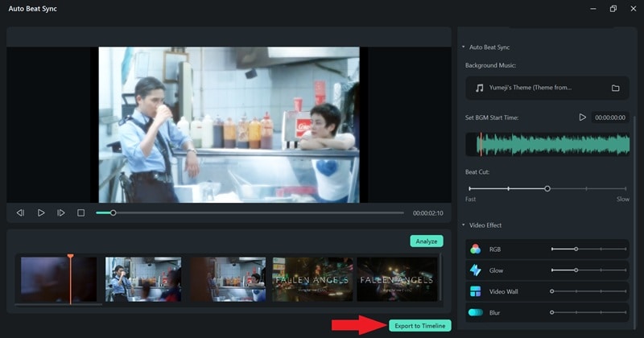Click the Beat Cut slider handle
The width and height of the screenshot is (644, 338).
pos(547,188)
